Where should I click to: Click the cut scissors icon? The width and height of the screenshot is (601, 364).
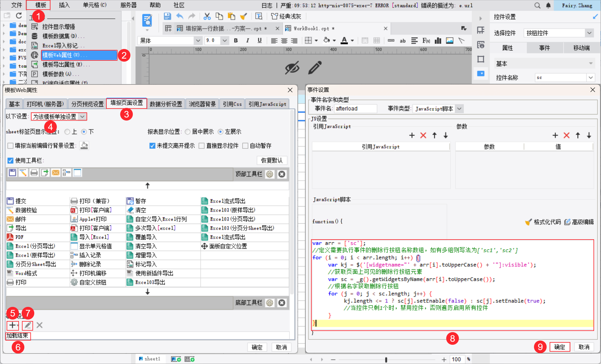207,16
